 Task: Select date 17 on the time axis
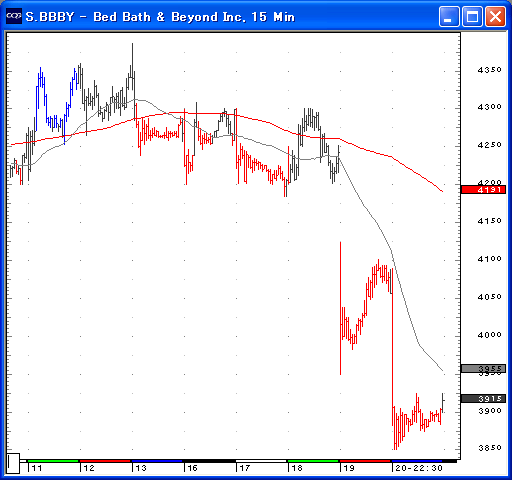[x=245, y=468]
